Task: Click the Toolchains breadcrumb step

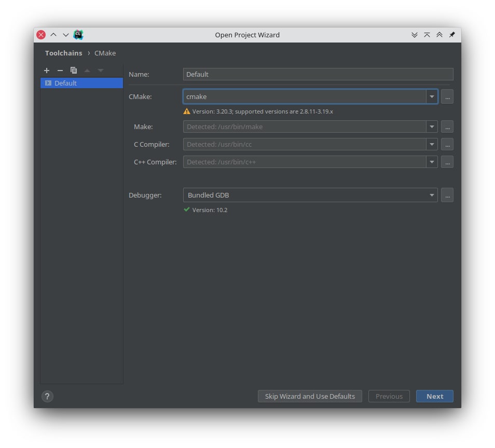Action: (x=63, y=53)
